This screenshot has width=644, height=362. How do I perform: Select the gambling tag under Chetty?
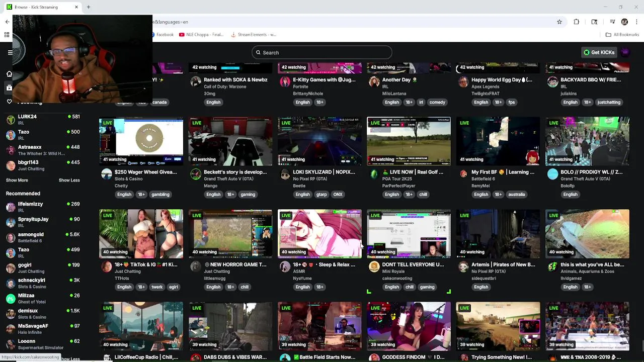pyautogui.click(x=160, y=194)
